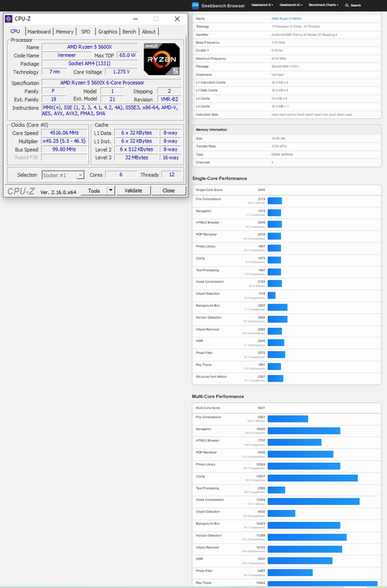The width and height of the screenshot is (387, 588).
Task: Click the Bus Speed value 99.80 MHz
Action: (64, 149)
